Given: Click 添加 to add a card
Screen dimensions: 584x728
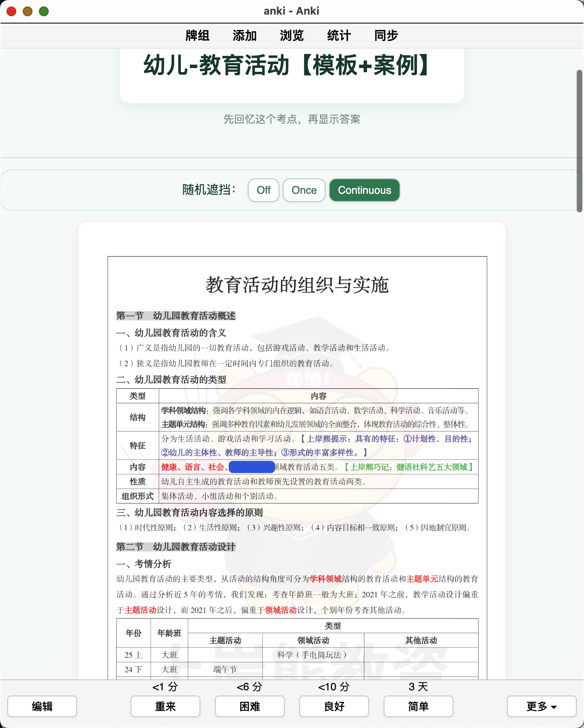Looking at the screenshot, I should tap(245, 36).
